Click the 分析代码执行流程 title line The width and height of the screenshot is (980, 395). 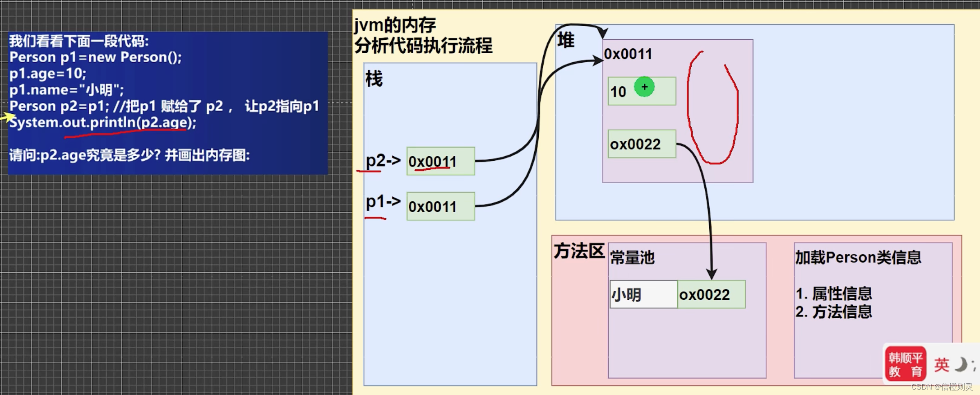point(423,45)
